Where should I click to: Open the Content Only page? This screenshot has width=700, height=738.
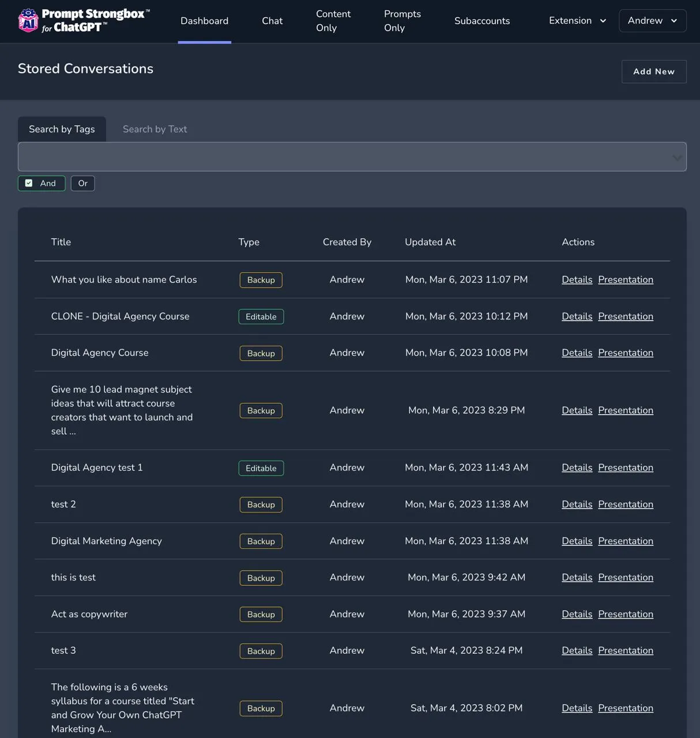[333, 21]
